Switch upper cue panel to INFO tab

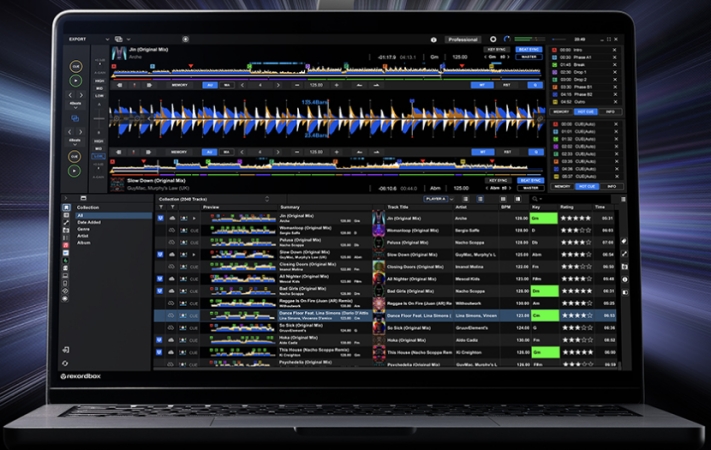click(x=610, y=112)
